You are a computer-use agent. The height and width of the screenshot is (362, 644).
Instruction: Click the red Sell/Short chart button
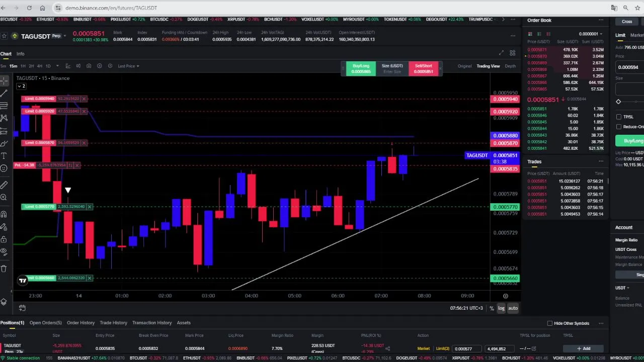[x=424, y=68]
